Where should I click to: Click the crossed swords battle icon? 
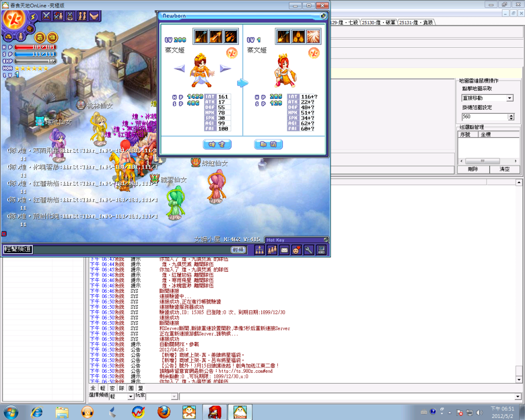(47, 16)
